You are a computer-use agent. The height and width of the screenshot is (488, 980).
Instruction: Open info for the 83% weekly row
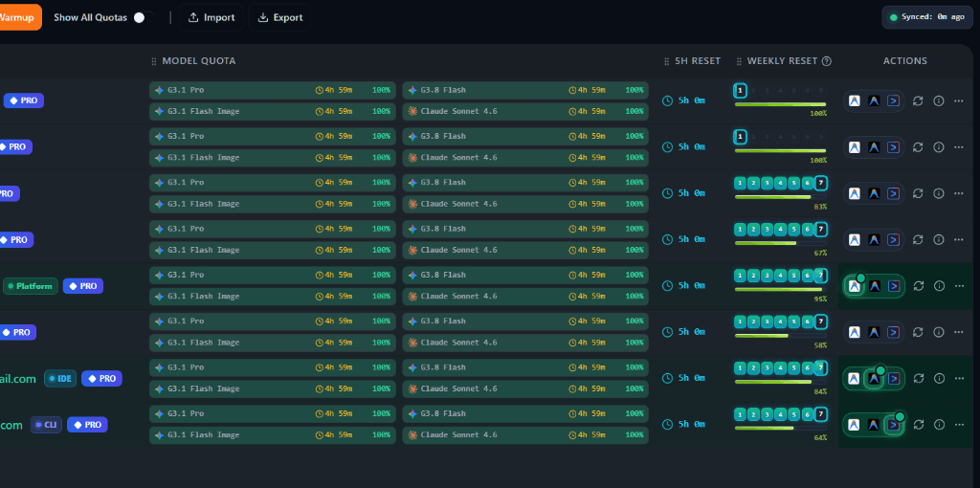938,193
